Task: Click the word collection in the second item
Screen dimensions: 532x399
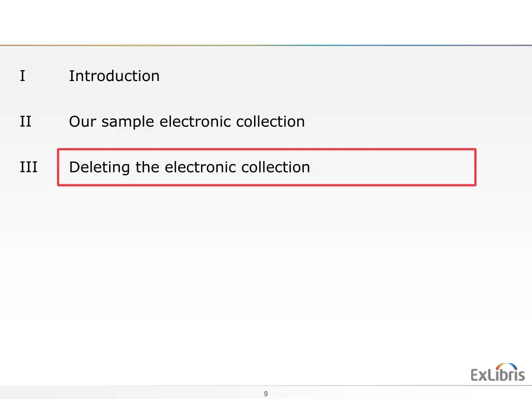Action: pyautogui.click(x=270, y=121)
